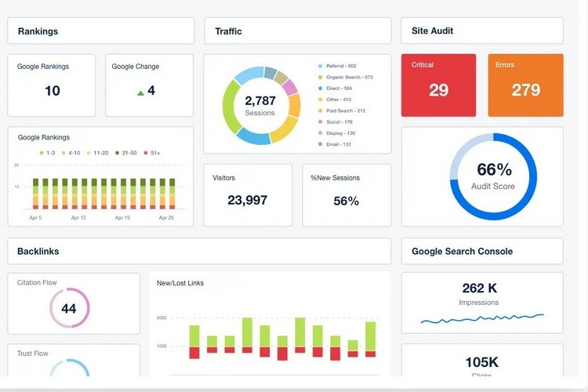Open the Traffic section header
The height and width of the screenshot is (392, 588).
tap(297, 31)
